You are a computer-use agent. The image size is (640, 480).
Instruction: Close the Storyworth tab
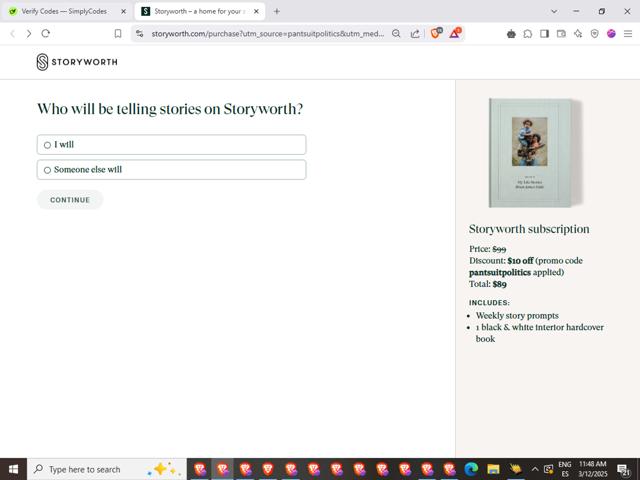[x=256, y=11]
